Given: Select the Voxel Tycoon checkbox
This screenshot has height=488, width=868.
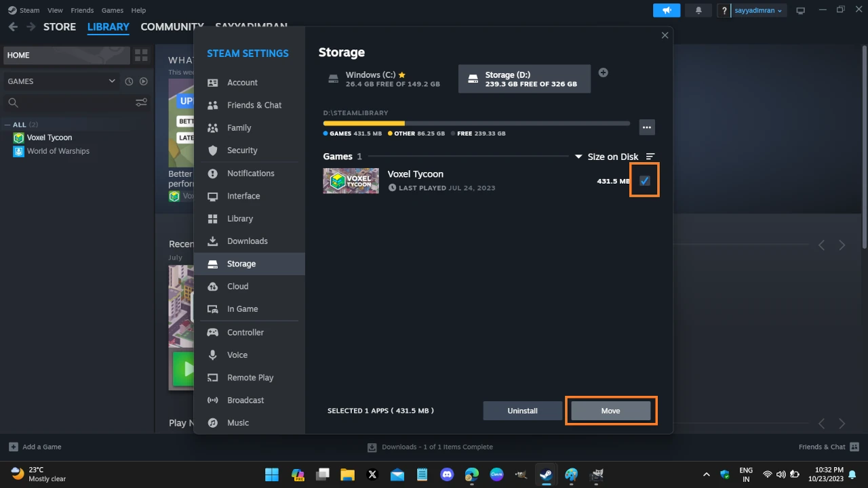Looking at the screenshot, I should (645, 181).
